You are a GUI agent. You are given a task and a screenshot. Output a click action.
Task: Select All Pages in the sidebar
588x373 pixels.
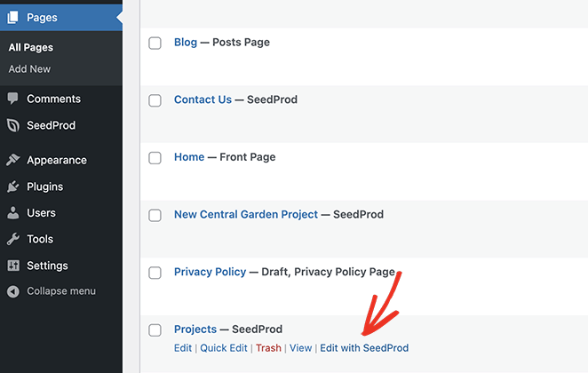[x=30, y=48]
